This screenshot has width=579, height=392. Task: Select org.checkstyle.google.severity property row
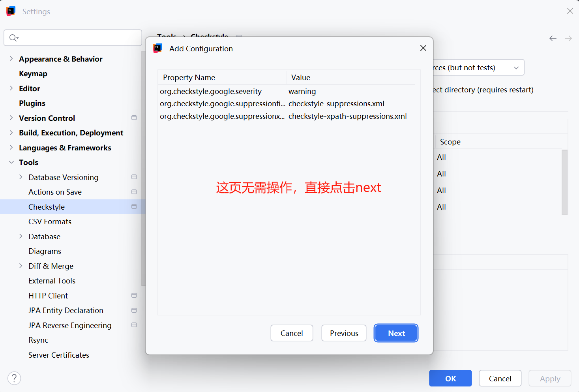pos(286,91)
